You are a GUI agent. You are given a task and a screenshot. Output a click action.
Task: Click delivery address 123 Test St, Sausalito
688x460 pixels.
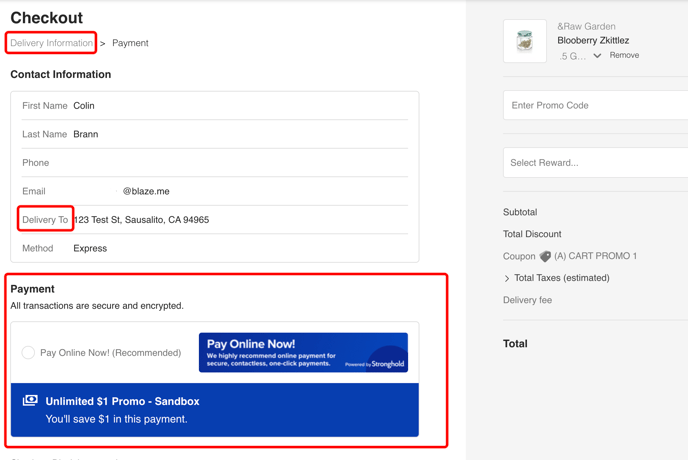(141, 220)
